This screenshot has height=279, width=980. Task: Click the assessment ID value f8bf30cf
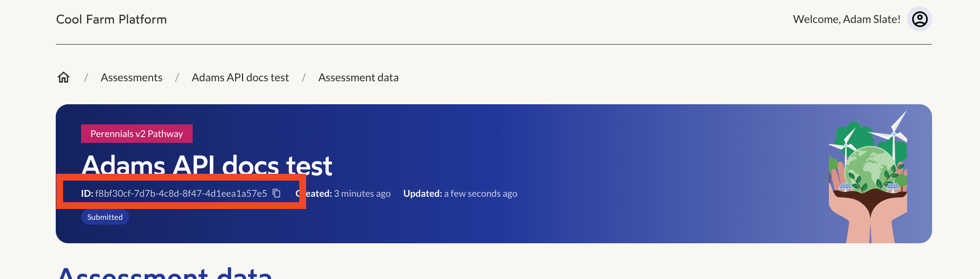(181, 193)
